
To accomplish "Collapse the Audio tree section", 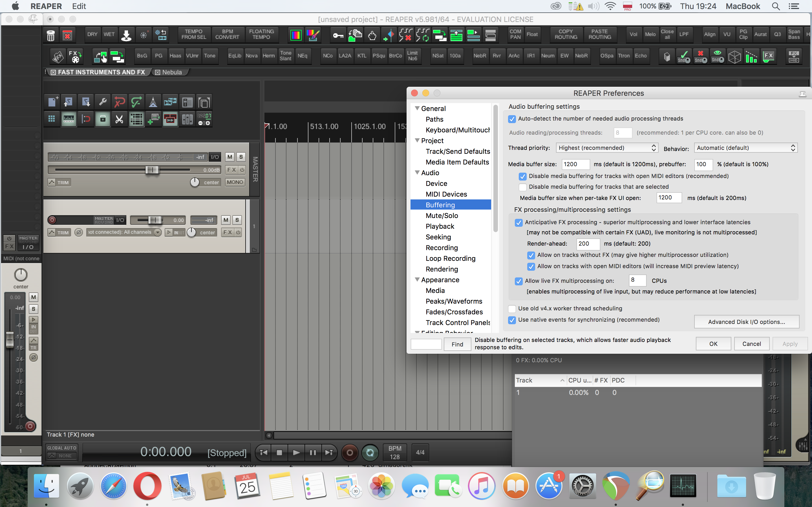I will [417, 173].
